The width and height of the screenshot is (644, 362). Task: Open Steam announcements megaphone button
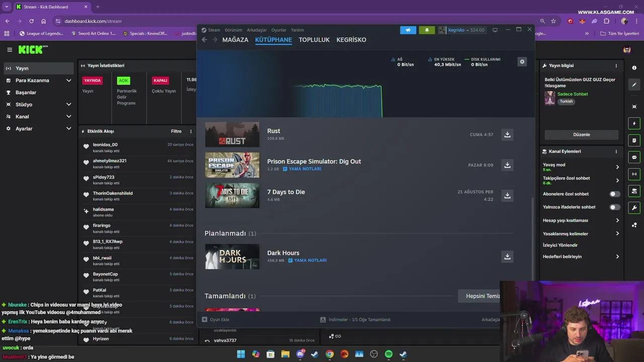408,30
